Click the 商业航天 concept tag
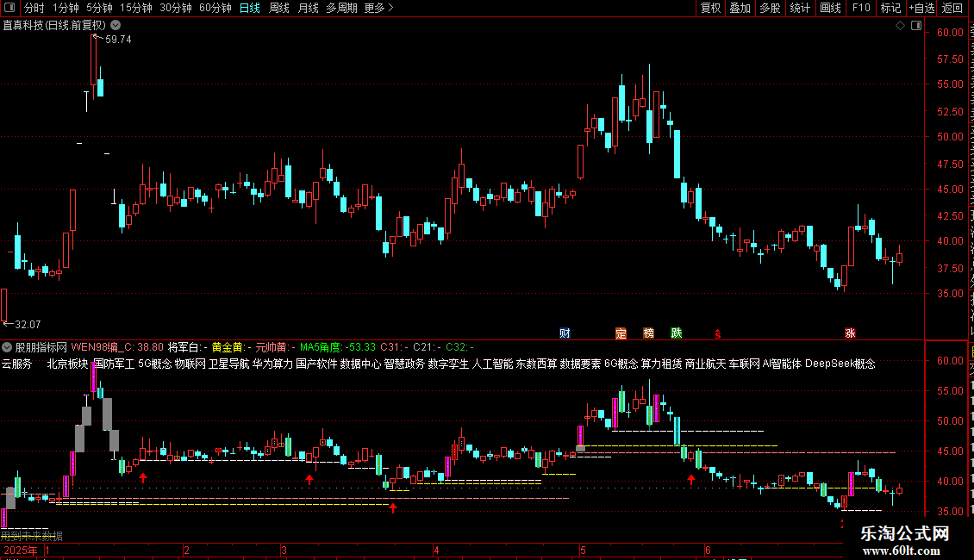 (x=706, y=364)
